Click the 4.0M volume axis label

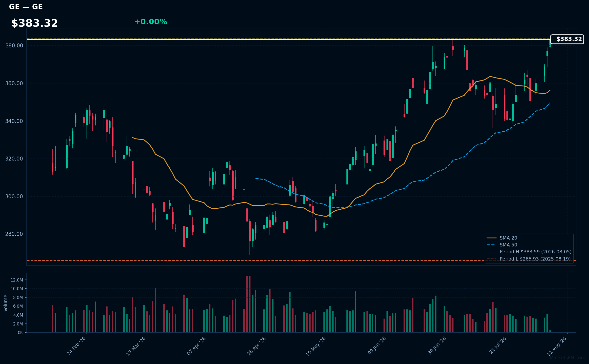coord(18,315)
